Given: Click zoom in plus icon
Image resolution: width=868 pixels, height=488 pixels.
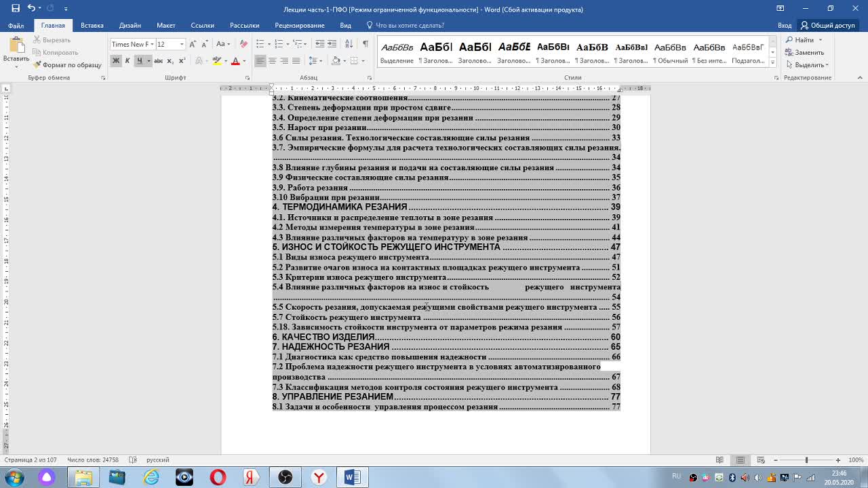Looking at the screenshot, I should click(837, 460).
